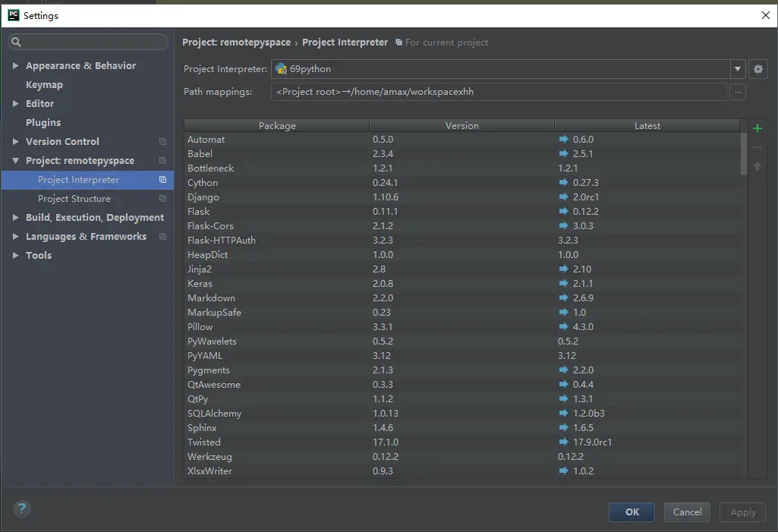Sort by the Version column header
778x532 pixels.
pos(462,125)
